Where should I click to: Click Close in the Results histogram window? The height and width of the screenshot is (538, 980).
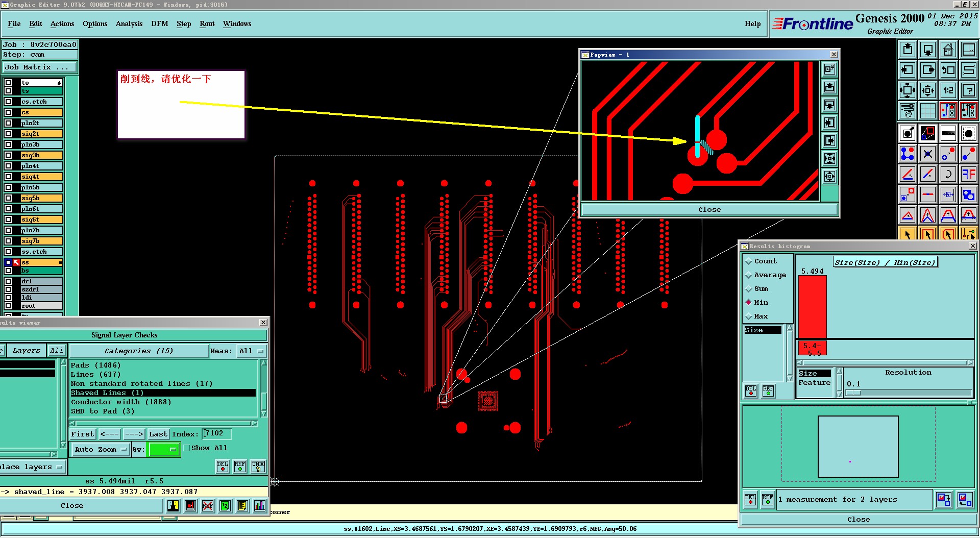(859, 519)
